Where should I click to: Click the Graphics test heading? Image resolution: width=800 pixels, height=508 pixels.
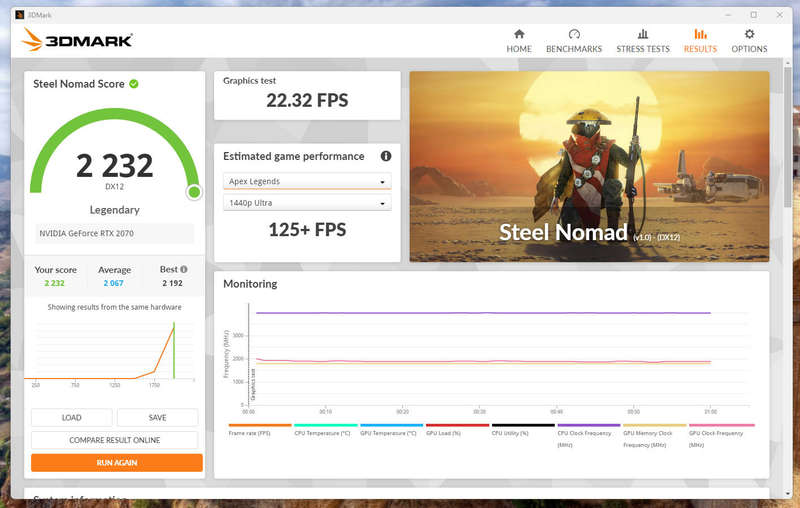pos(249,81)
